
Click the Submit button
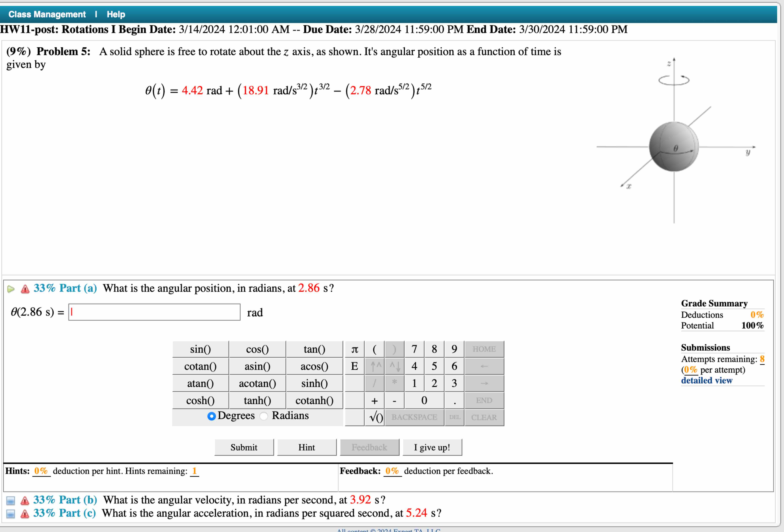tap(244, 447)
